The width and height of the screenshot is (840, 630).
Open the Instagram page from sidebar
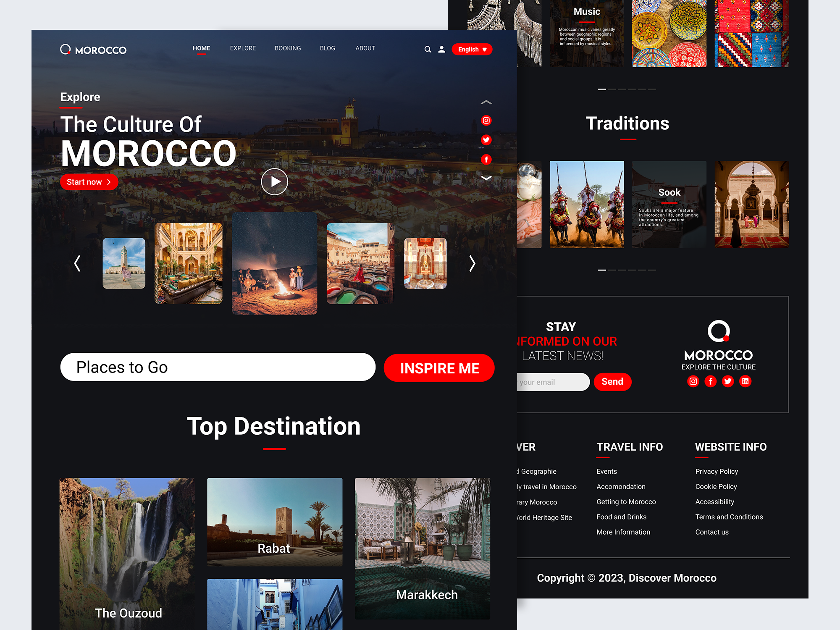486,121
